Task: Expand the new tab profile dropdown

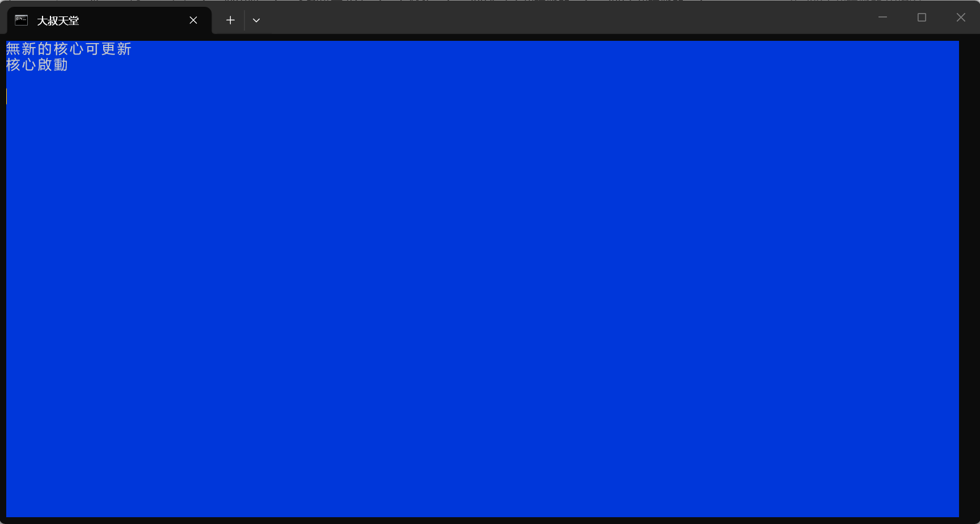Action: click(256, 20)
